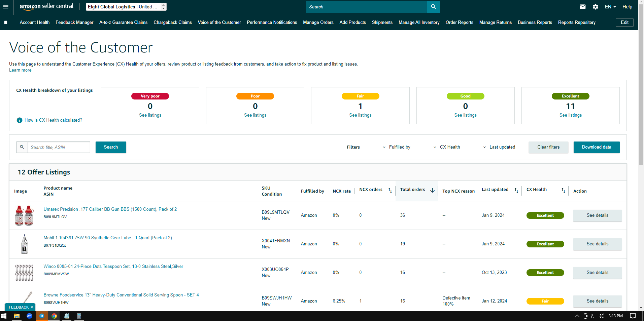See details for Browne Foodservice spoon listing
644x321 pixels.
[x=598, y=301]
